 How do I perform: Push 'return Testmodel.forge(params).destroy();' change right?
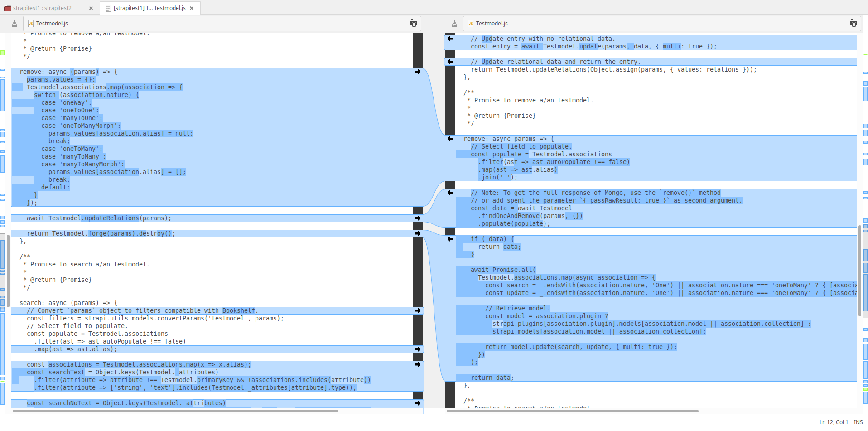tap(417, 233)
